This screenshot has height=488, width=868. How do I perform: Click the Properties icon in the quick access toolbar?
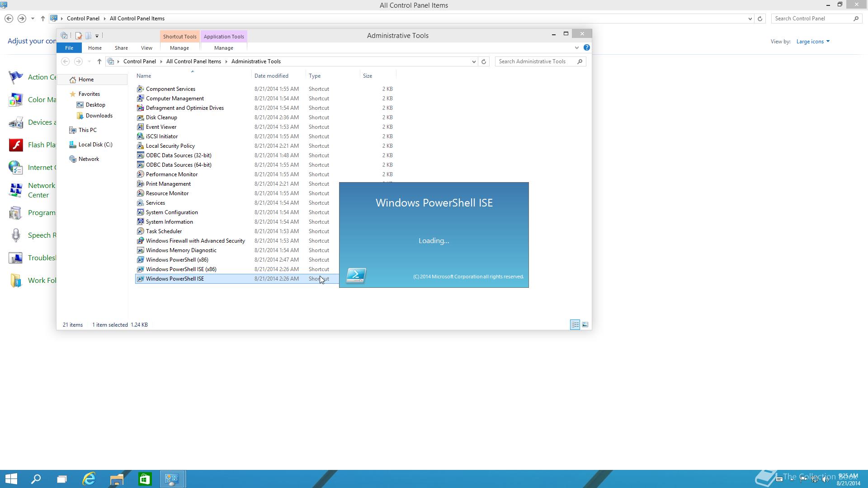coord(79,36)
